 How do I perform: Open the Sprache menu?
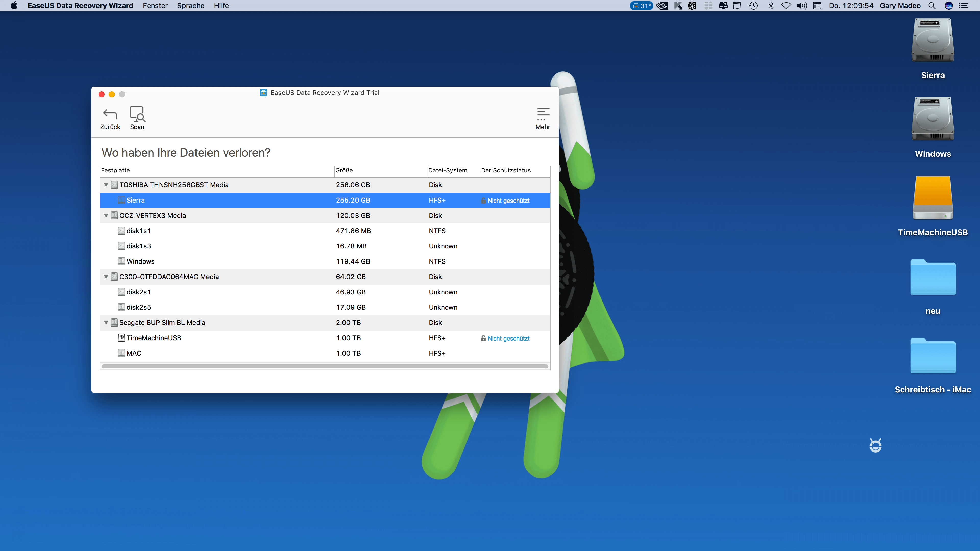(191, 6)
